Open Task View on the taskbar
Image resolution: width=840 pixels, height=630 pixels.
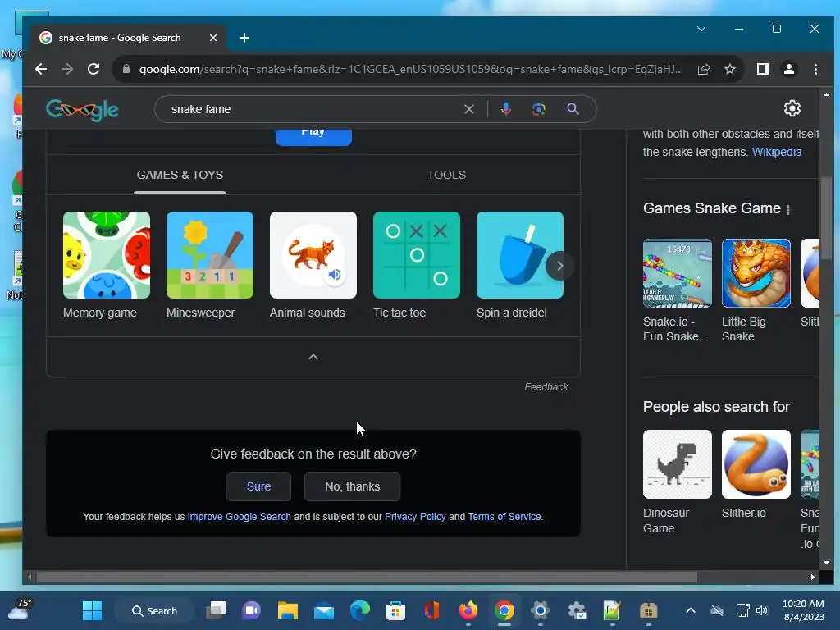coord(217,610)
